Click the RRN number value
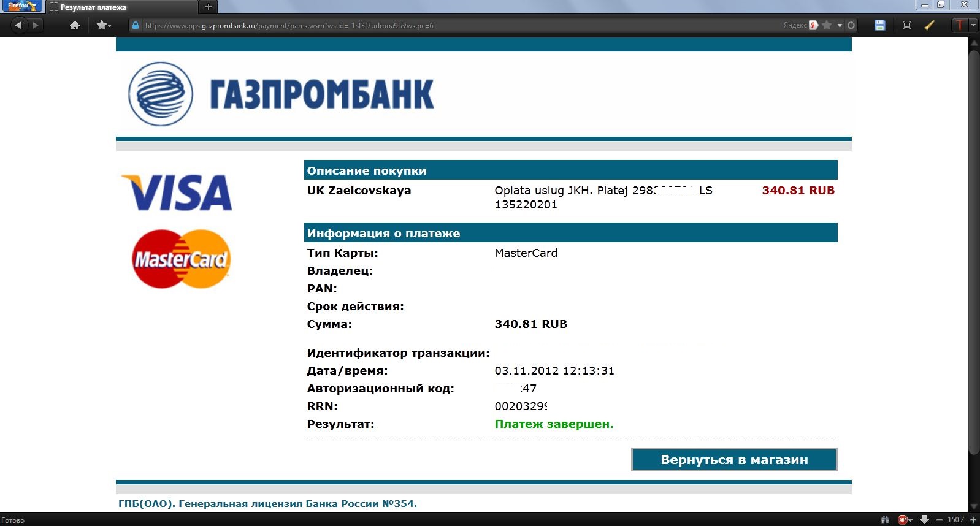The image size is (980, 526). tap(521, 406)
